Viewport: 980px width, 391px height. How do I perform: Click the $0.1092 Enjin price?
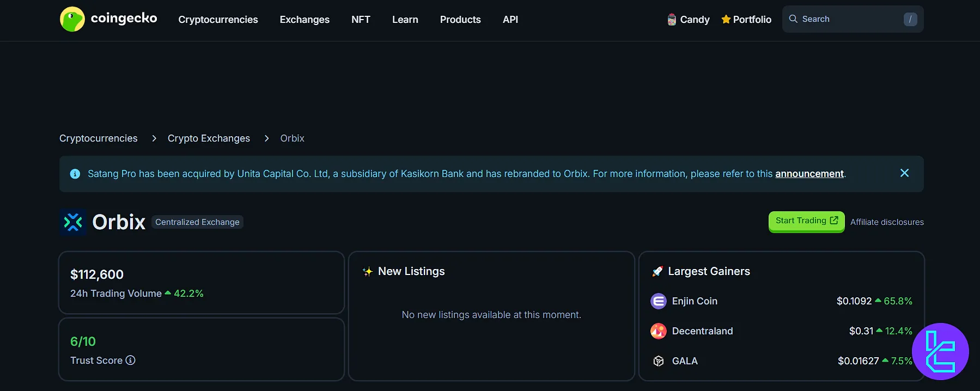click(854, 301)
